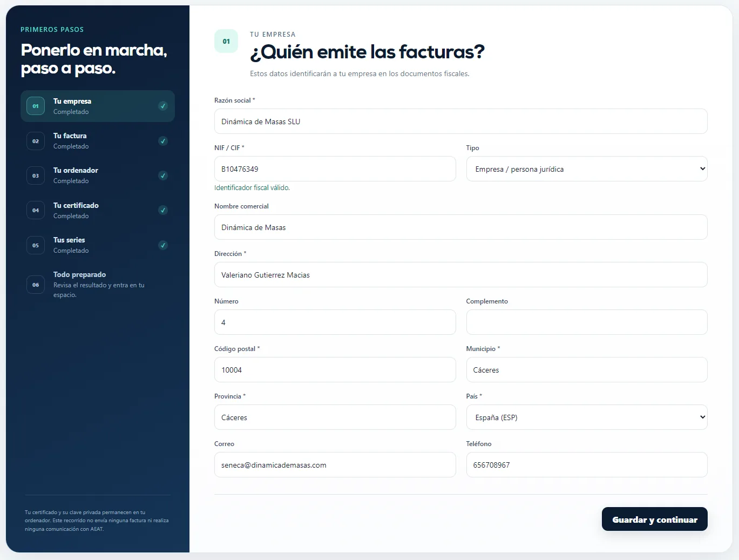Open the Tipo dropdown

click(x=587, y=169)
